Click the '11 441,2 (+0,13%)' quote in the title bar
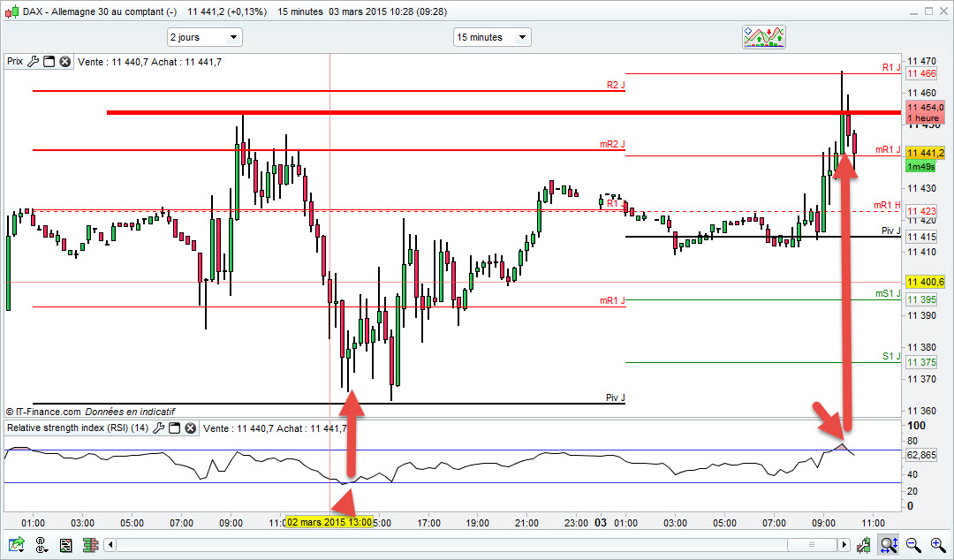 [227, 11]
